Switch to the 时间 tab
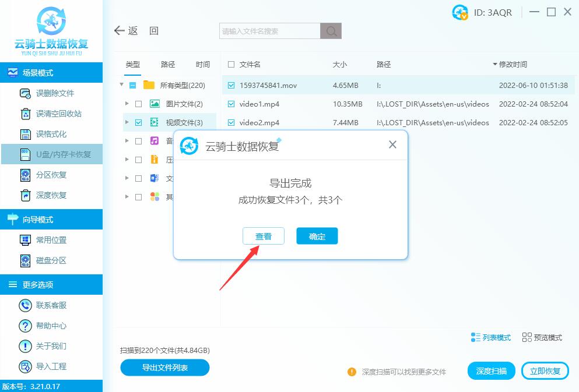 [x=202, y=65]
